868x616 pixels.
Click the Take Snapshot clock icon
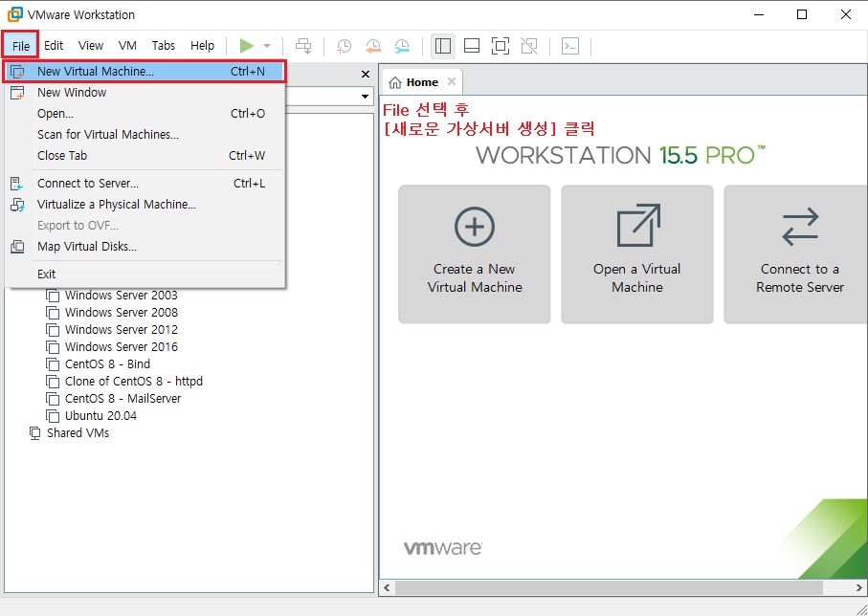tap(344, 46)
